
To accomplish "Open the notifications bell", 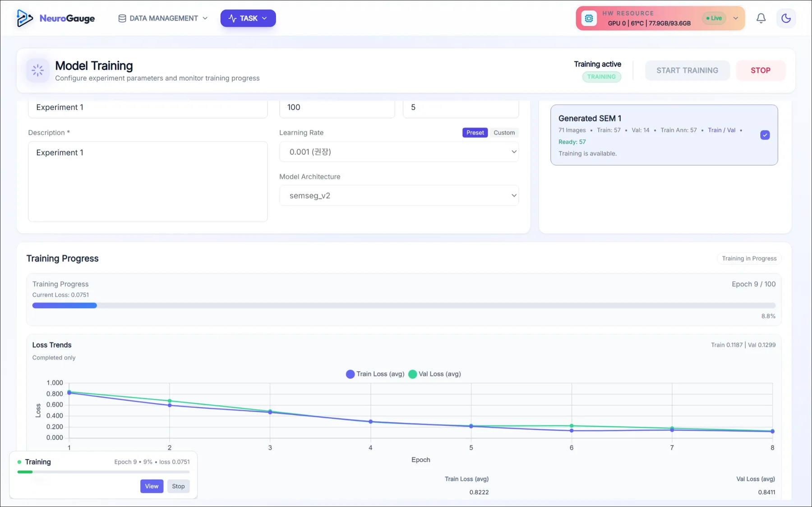I will tap(761, 18).
